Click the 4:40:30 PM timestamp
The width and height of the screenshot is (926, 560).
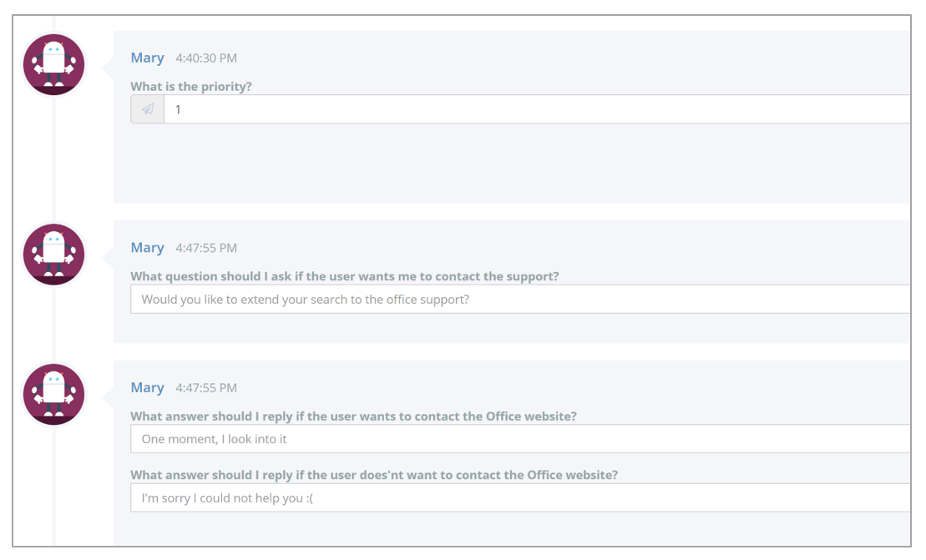tap(206, 58)
